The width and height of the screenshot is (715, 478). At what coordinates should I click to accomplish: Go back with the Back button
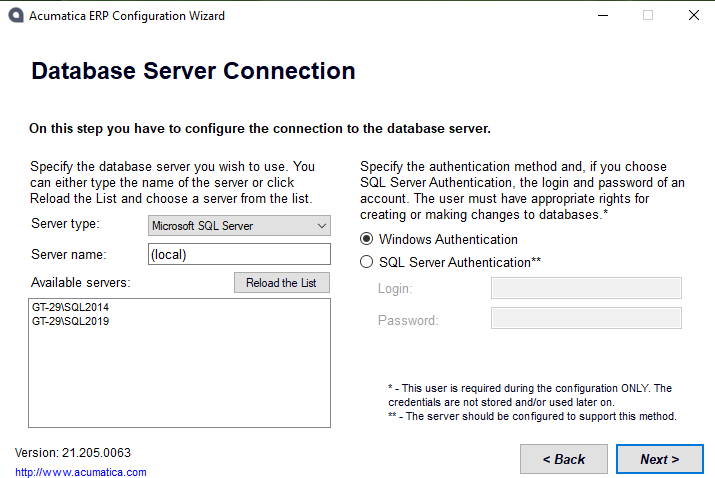(564, 459)
